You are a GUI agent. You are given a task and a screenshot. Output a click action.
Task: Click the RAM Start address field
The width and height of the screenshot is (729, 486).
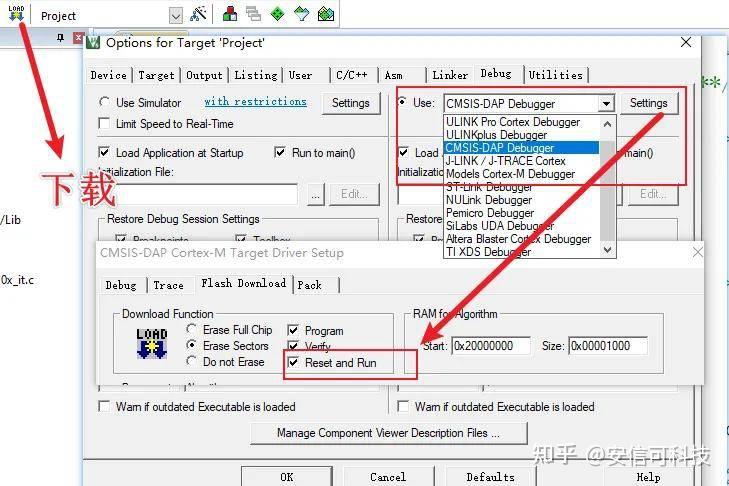point(490,346)
